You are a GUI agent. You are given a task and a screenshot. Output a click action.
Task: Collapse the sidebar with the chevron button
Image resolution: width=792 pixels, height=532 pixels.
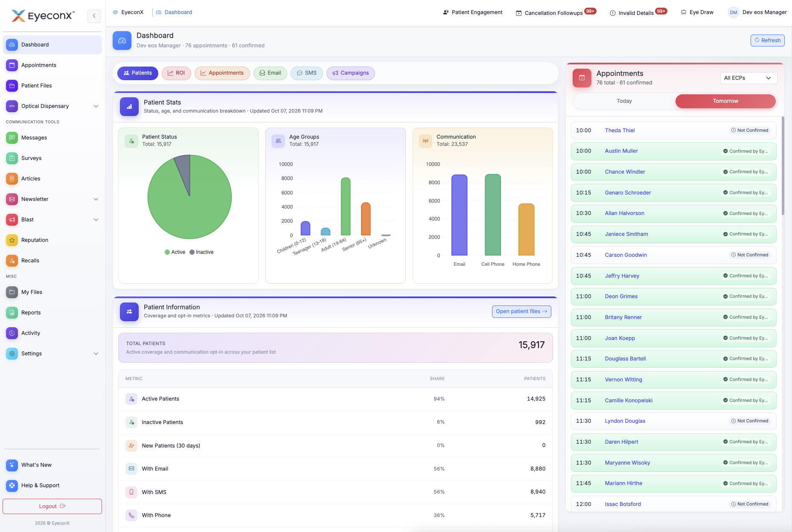[x=94, y=16]
